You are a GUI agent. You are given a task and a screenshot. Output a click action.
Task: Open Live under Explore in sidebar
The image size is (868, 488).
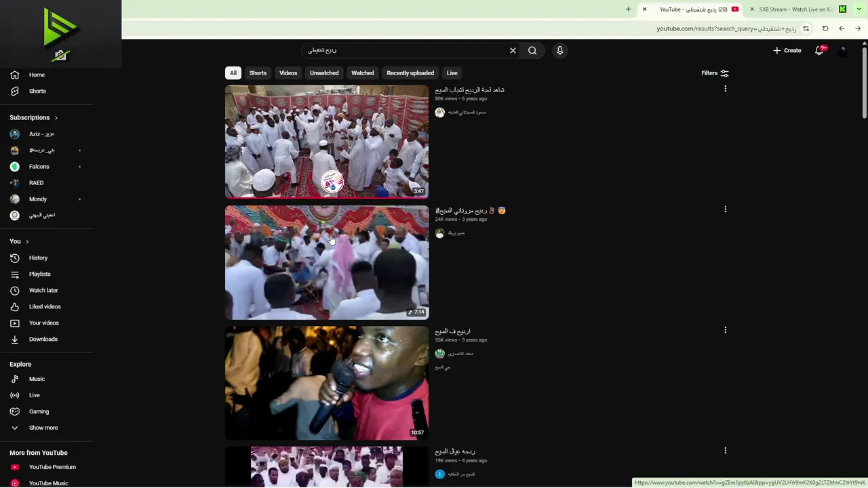34,395
